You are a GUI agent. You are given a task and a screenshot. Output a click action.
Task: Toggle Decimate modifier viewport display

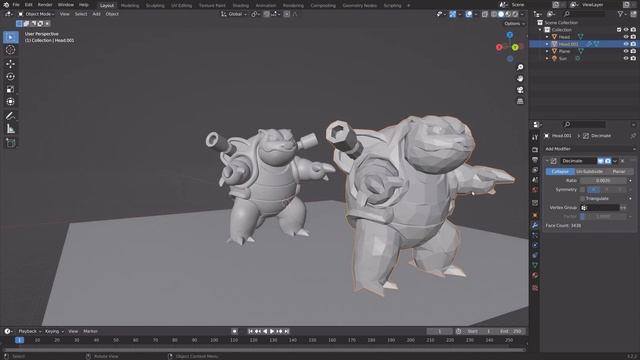tap(600, 161)
